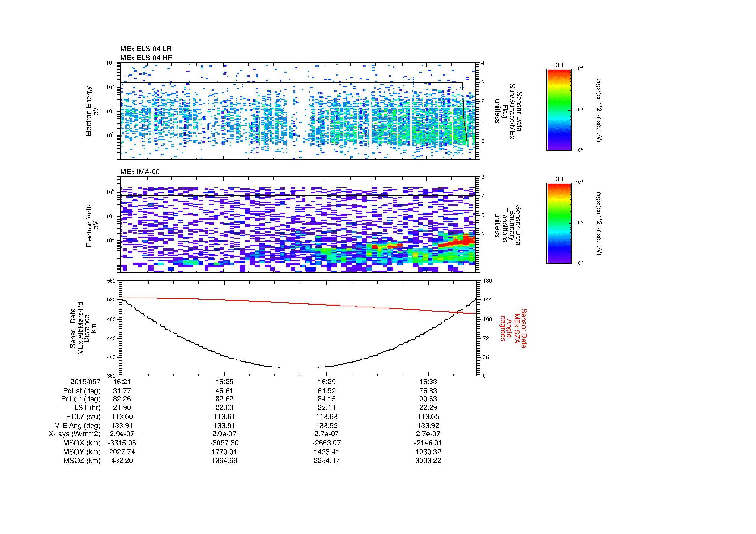Click the 'PdLat (deg)' row label
Screen dimensions: 756x534
pyautogui.click(x=82, y=391)
